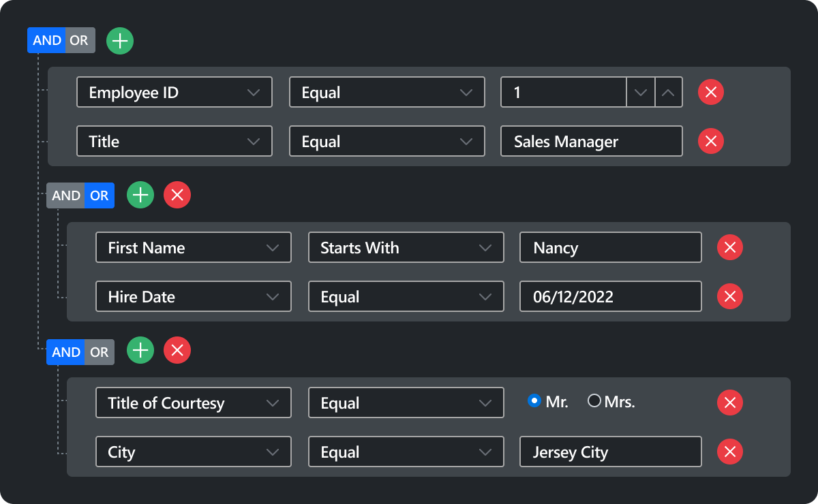The width and height of the screenshot is (818, 504).
Task: Remove the City Jersey City rule
Action: point(729,452)
